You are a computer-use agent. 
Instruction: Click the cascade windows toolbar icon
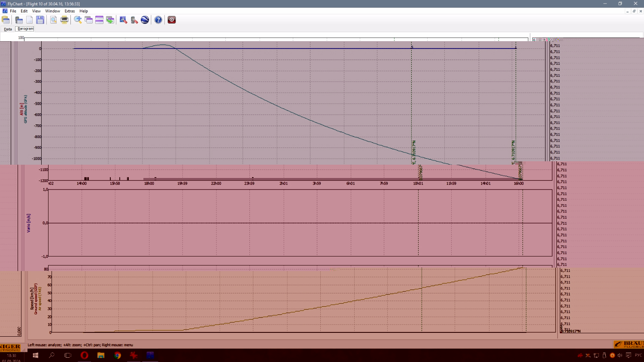[x=88, y=20]
